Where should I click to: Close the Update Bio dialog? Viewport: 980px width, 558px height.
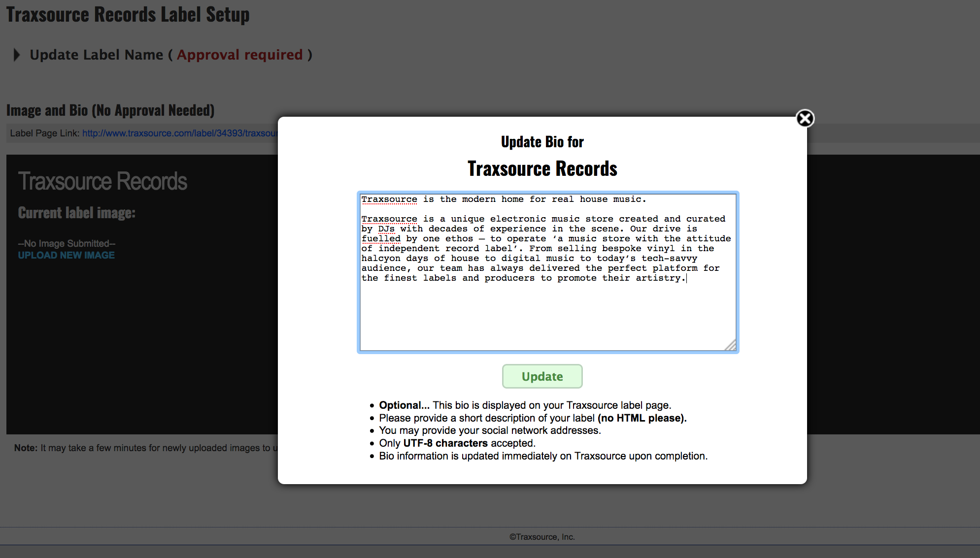point(805,119)
